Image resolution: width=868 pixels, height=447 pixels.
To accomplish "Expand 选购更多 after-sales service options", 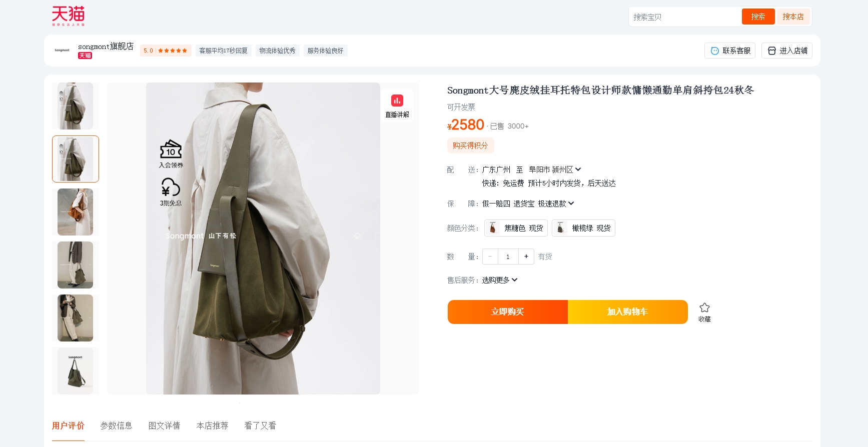I will point(500,280).
